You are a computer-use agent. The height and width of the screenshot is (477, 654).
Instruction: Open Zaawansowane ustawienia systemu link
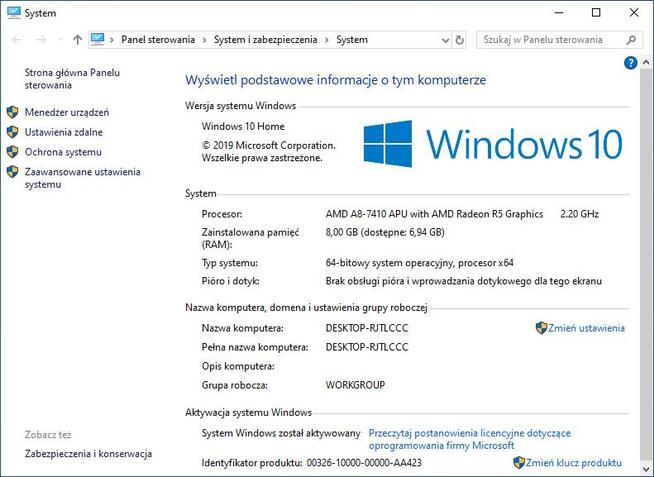pyautogui.click(x=83, y=178)
